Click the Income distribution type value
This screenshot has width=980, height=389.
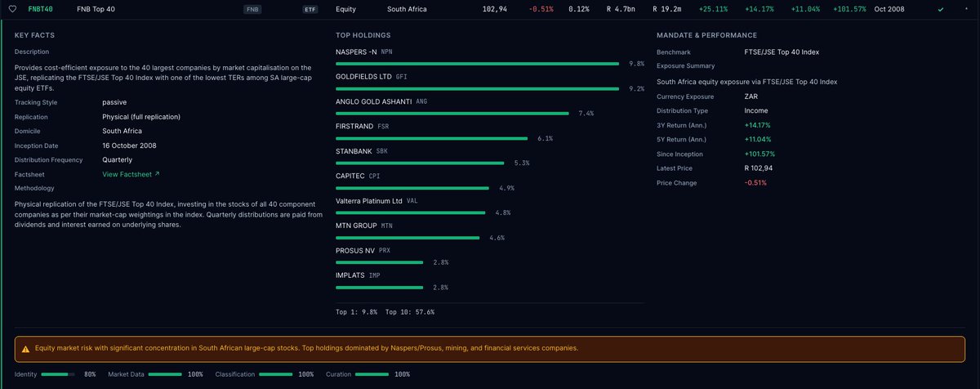point(755,110)
